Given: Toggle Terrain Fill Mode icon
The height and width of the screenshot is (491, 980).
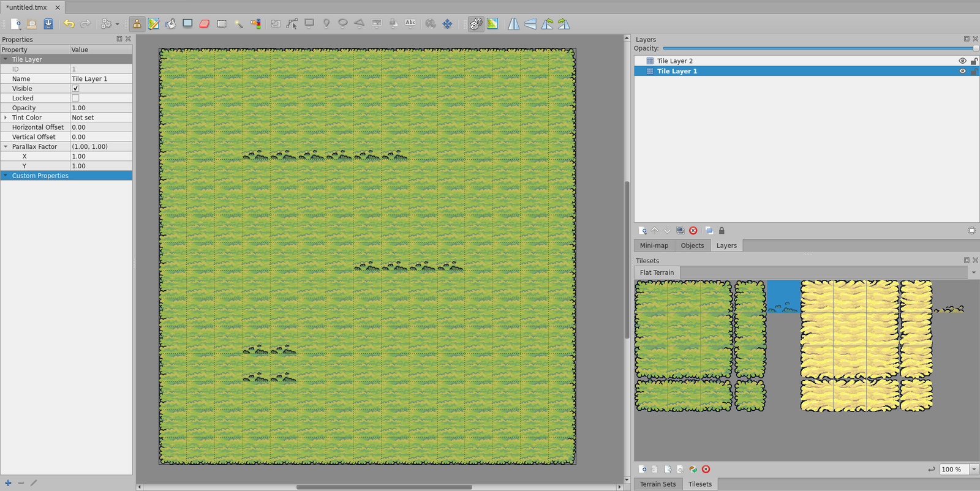Looking at the screenshot, I should pos(492,24).
